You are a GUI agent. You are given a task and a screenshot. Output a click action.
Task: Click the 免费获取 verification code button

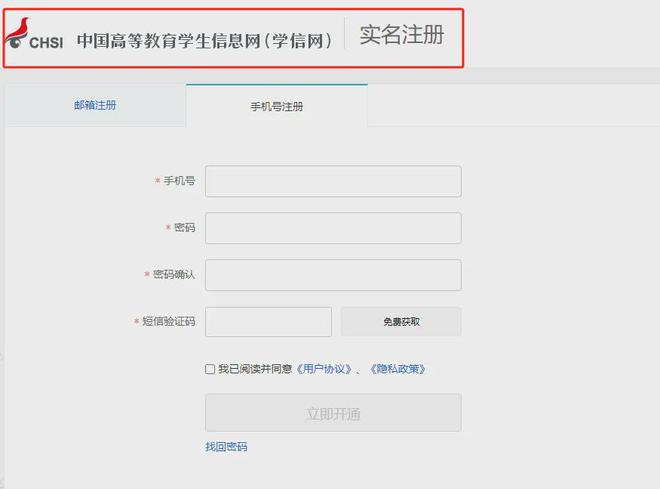401,322
